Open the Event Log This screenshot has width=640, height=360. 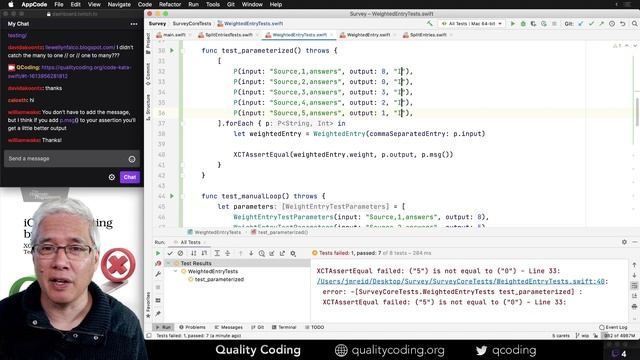coord(613,327)
